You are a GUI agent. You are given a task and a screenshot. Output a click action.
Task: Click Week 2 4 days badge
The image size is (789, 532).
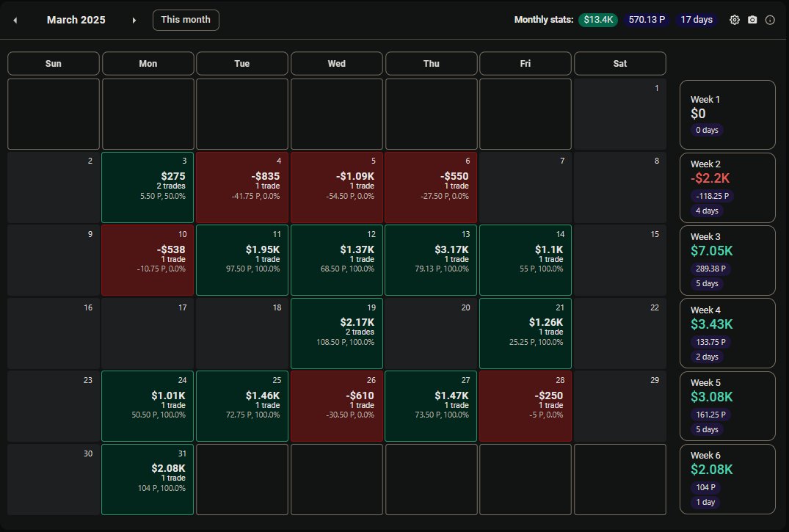(x=707, y=211)
